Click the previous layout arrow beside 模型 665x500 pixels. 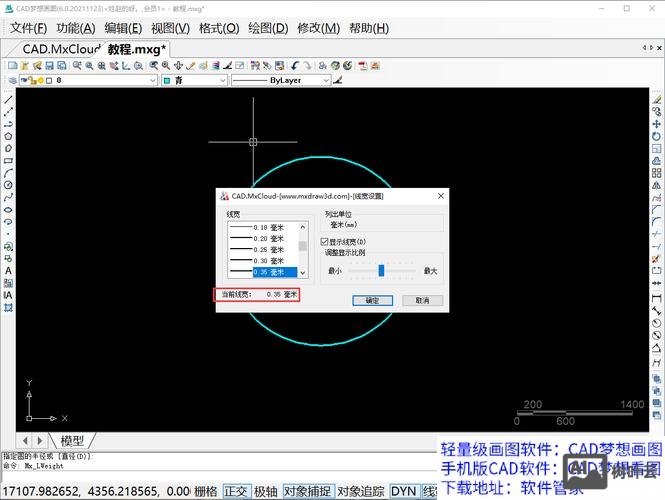coord(25,441)
